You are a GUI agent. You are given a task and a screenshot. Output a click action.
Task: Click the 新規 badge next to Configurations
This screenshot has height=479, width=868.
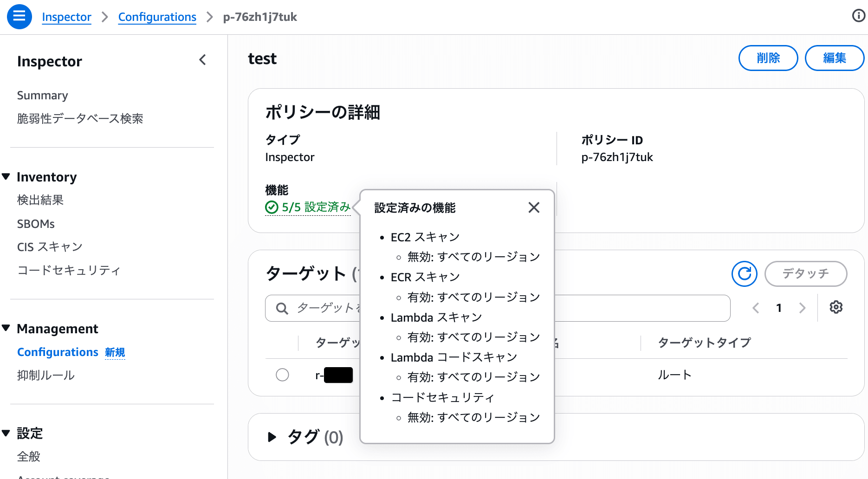pyautogui.click(x=115, y=352)
